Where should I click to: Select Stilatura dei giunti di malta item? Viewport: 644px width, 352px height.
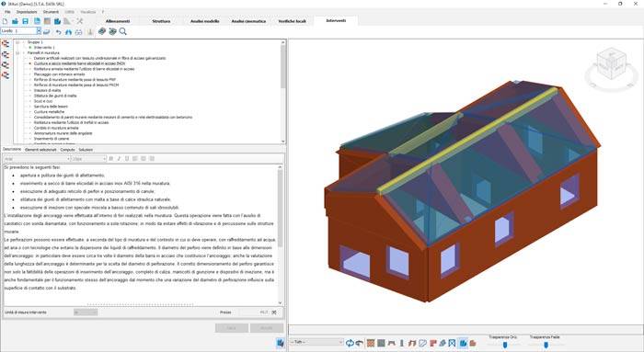tap(55, 96)
